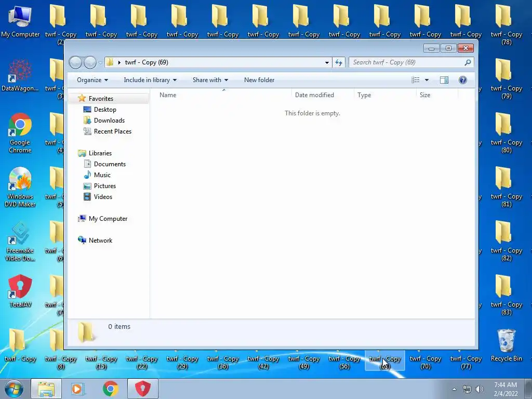This screenshot has width=532, height=399.
Task: Open the Pictures library
Action: tap(105, 186)
